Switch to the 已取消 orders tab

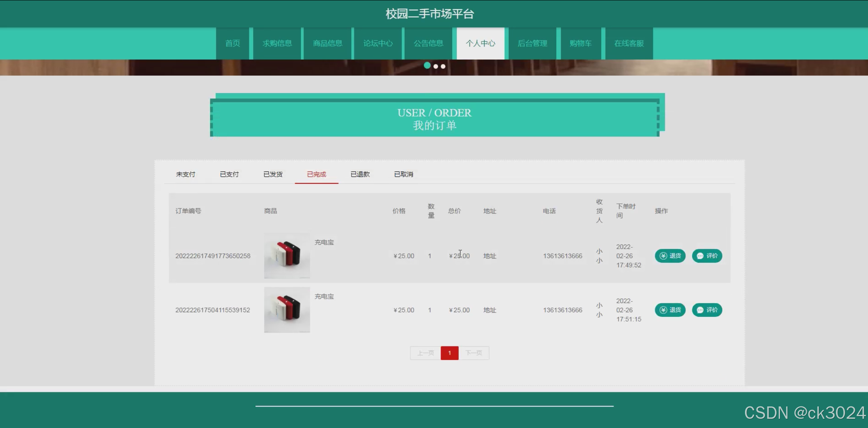(403, 174)
